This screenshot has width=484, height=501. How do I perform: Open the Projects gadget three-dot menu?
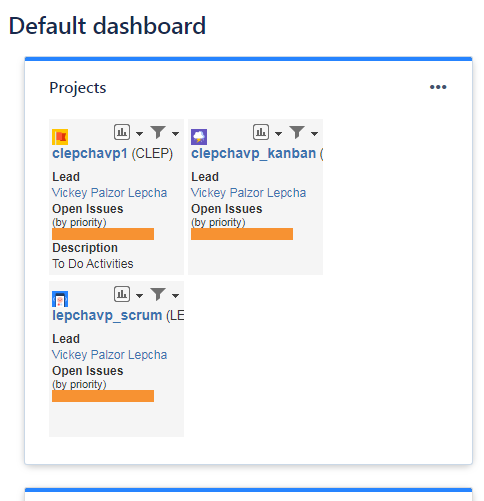click(x=438, y=87)
